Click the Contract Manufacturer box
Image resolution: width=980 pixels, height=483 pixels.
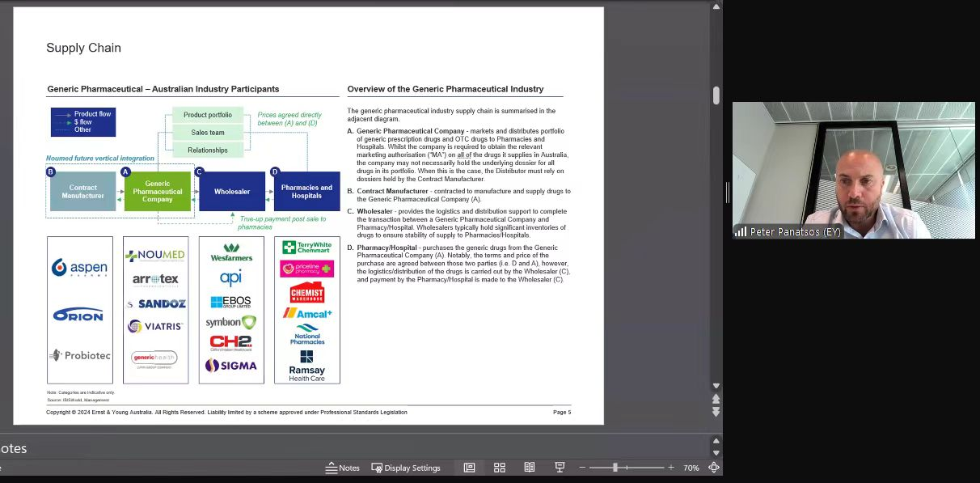83,192
